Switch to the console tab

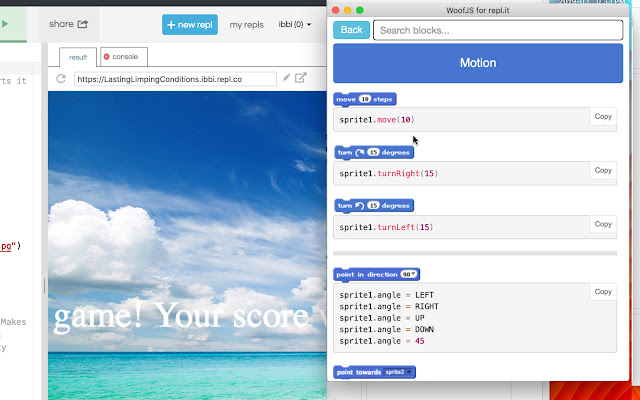point(124,57)
